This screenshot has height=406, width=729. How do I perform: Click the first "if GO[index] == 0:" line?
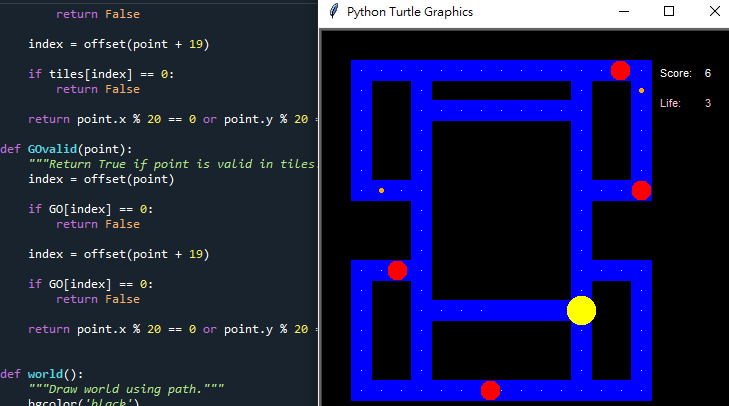pos(90,209)
